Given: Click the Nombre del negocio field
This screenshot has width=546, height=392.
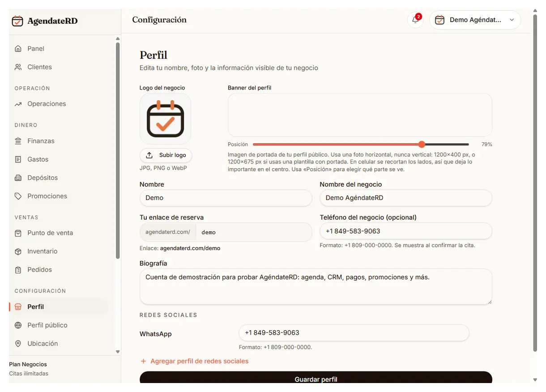Looking at the screenshot, I should click(406, 198).
